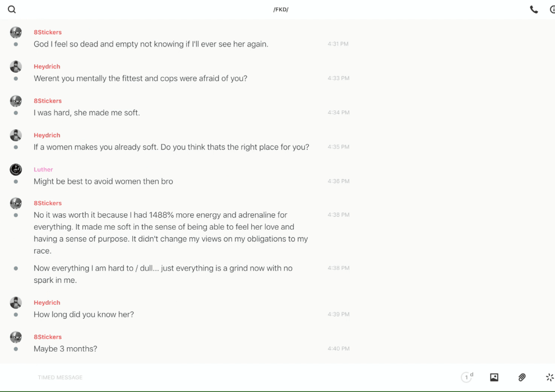Viewport: 555px width, 392px height.
Task: Click the /FKD/ conversation title
Action: click(x=281, y=10)
